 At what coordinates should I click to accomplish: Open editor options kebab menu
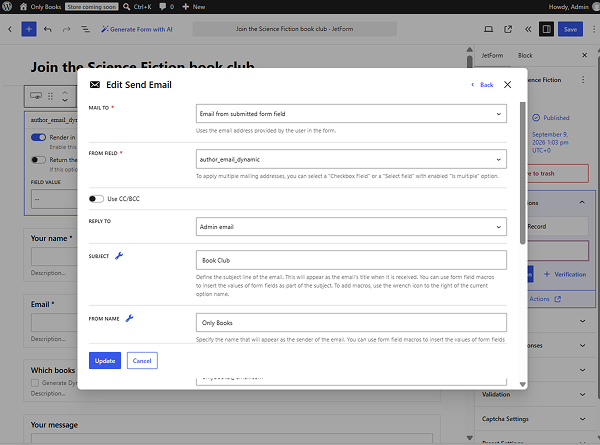click(x=593, y=29)
